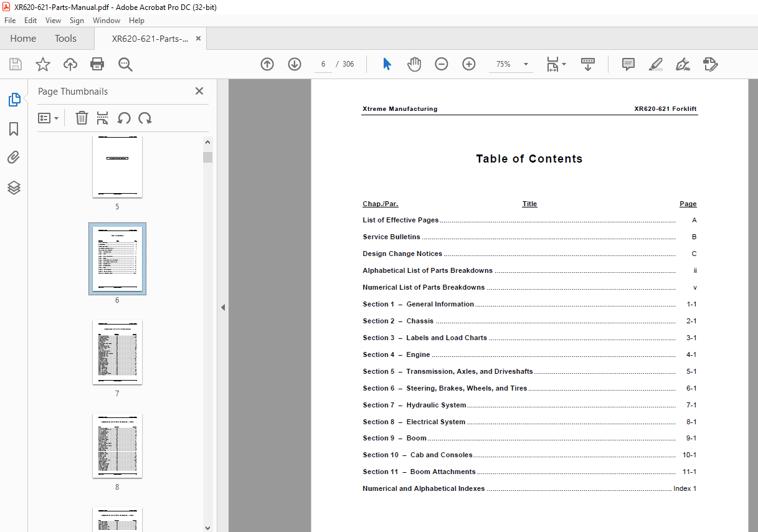Screen dimensions: 758x532
Task: Open the Bookmarks panel
Action: [14, 128]
